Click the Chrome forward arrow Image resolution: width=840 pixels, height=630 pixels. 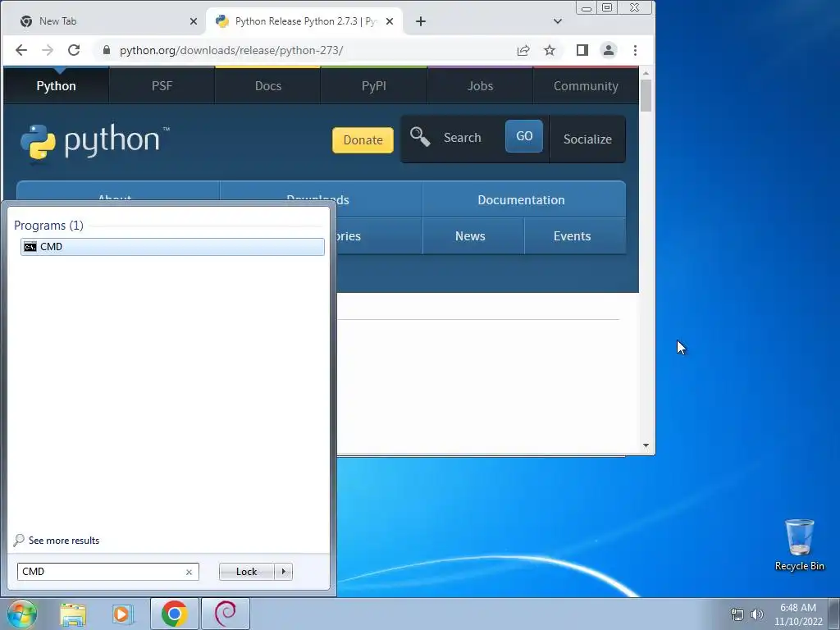48,50
